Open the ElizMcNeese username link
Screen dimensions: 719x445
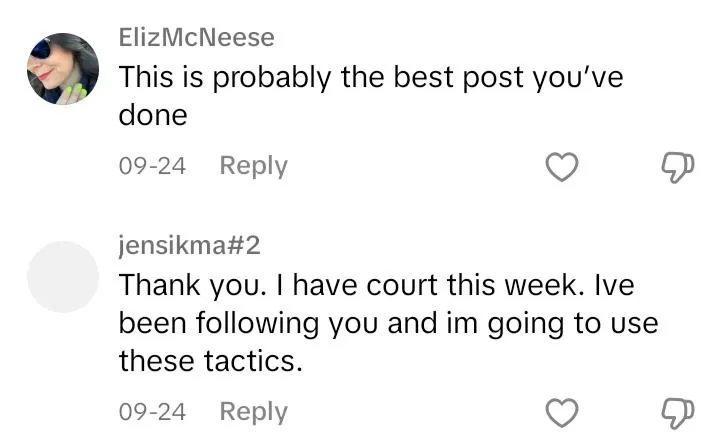coord(197,37)
